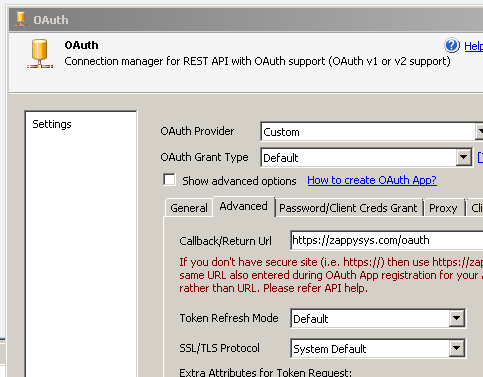Click the SSL/TLS Protocol label
The height and width of the screenshot is (377, 483).
click(x=219, y=348)
